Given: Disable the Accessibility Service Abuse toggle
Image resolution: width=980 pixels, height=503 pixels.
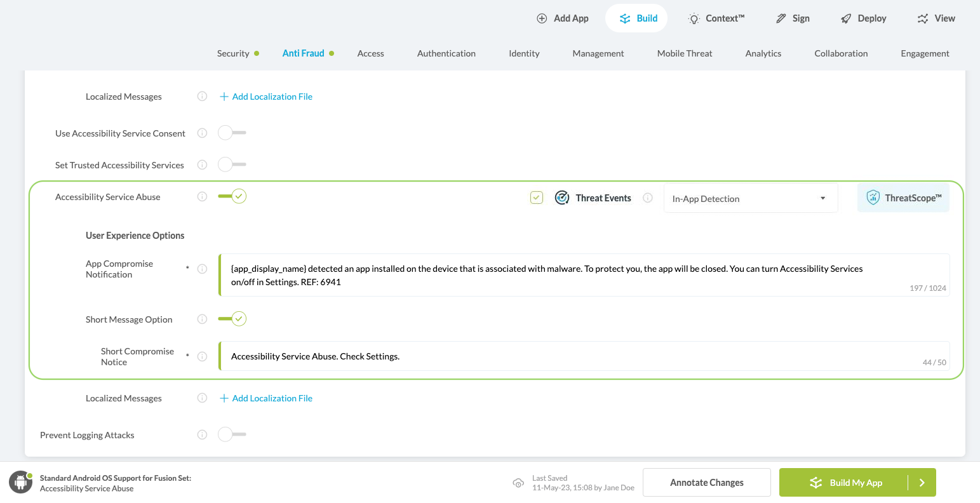Looking at the screenshot, I should pyautogui.click(x=232, y=197).
